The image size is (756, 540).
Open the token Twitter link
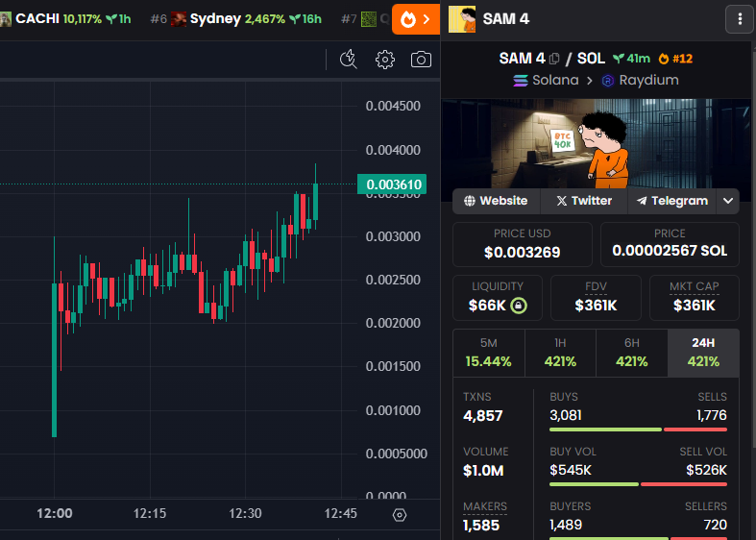pyautogui.click(x=584, y=201)
